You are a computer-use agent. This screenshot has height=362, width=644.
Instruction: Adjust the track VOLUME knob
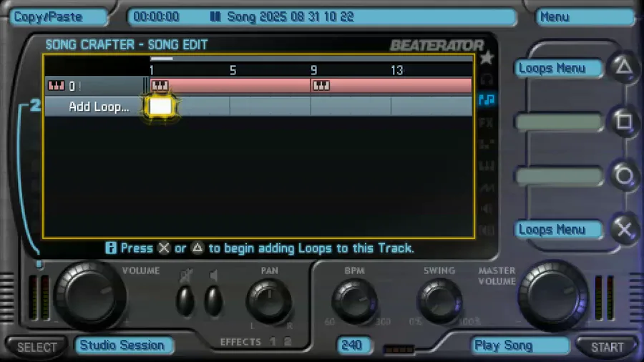tap(89, 295)
